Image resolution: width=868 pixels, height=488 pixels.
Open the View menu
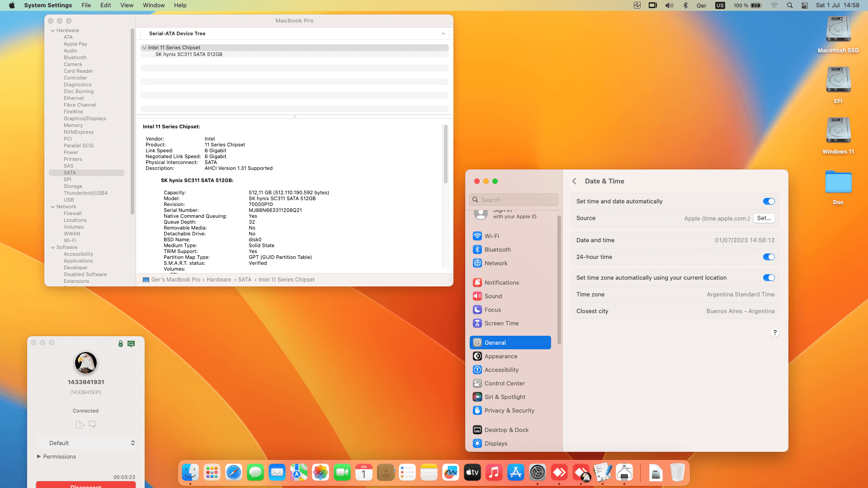pyautogui.click(x=127, y=5)
